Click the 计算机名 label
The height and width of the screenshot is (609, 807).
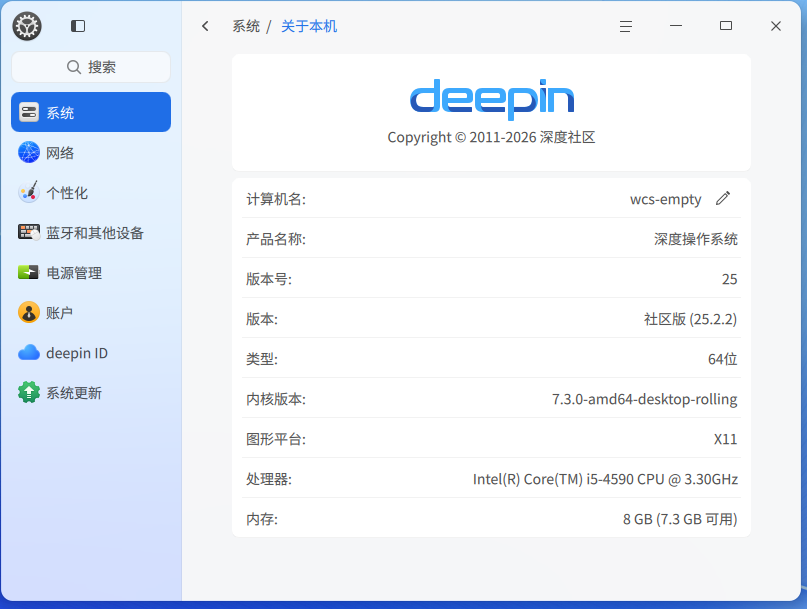(276, 199)
